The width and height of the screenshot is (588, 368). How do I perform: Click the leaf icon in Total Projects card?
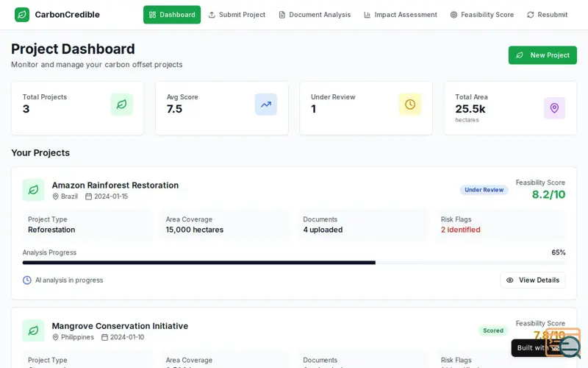(x=121, y=105)
